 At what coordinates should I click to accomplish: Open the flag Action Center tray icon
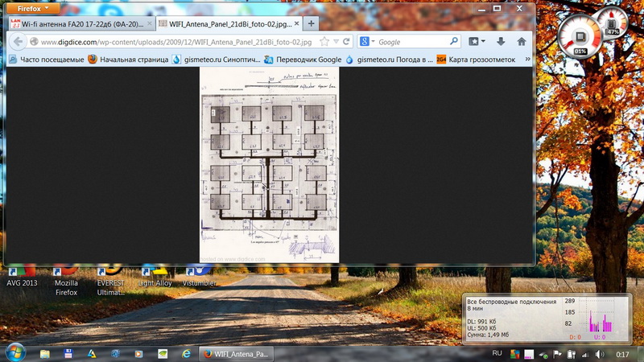[x=557, y=354]
